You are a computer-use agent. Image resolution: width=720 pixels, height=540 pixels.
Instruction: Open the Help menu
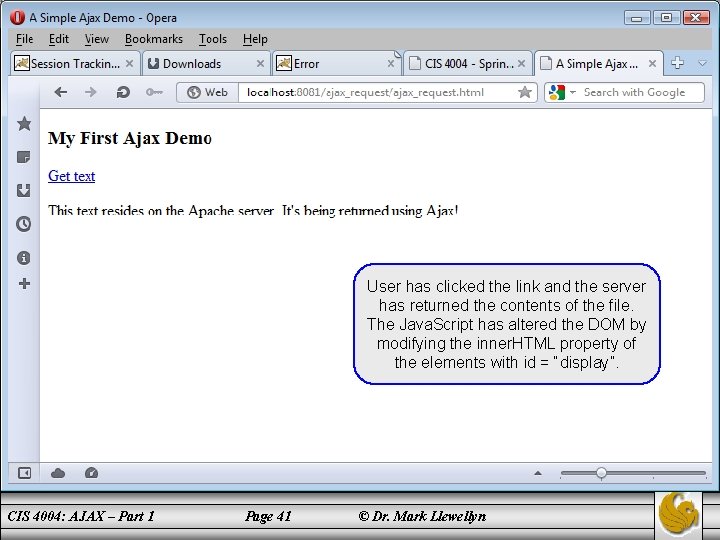point(255,39)
